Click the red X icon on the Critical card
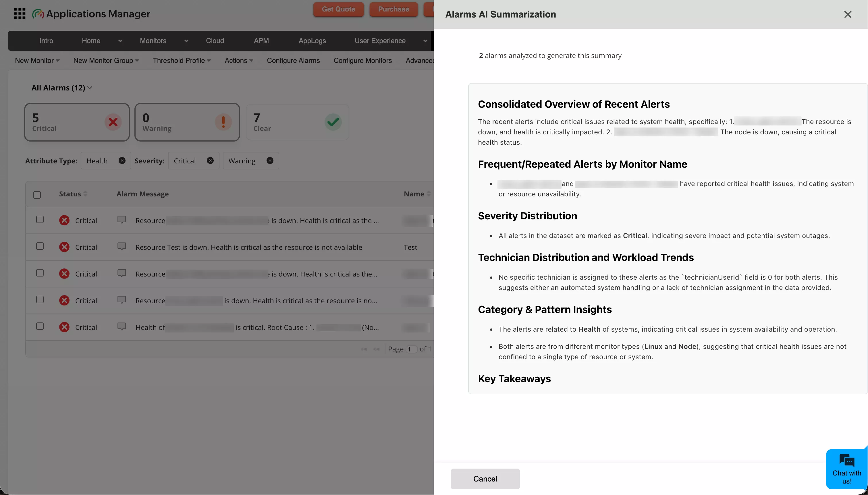 pos(113,122)
